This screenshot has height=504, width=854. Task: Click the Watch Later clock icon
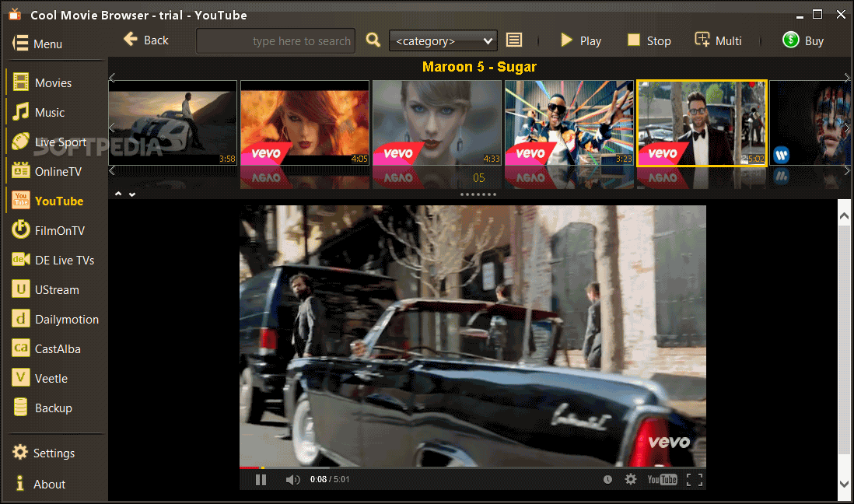(607, 479)
